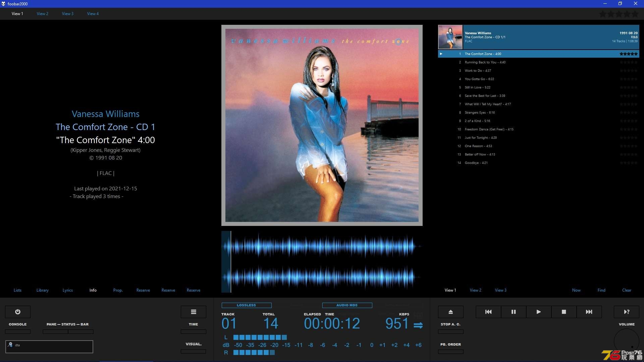Screen dimensions: 644x362
Task: Stop playback with the square button
Action: click(564, 312)
